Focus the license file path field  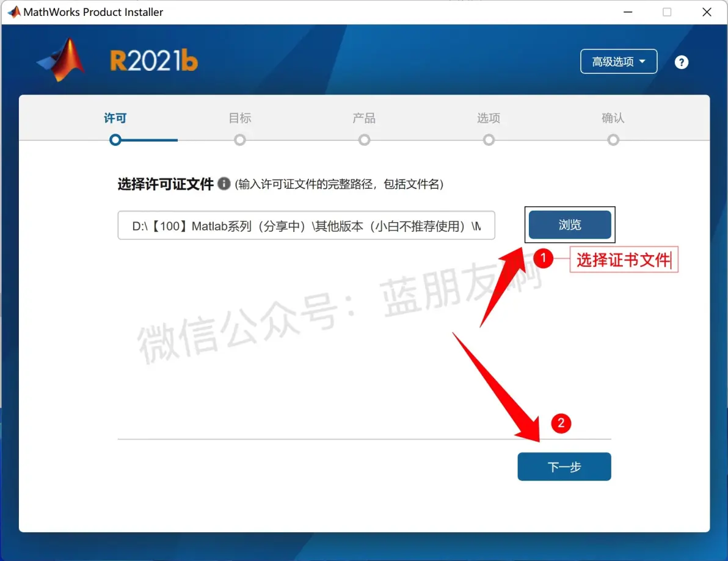pyautogui.click(x=307, y=225)
